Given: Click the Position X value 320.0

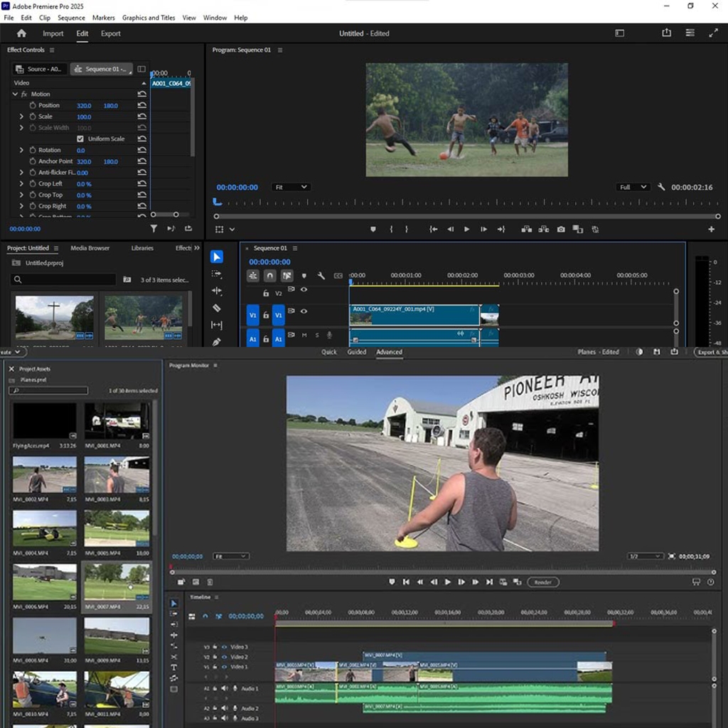Looking at the screenshot, I should (x=84, y=106).
